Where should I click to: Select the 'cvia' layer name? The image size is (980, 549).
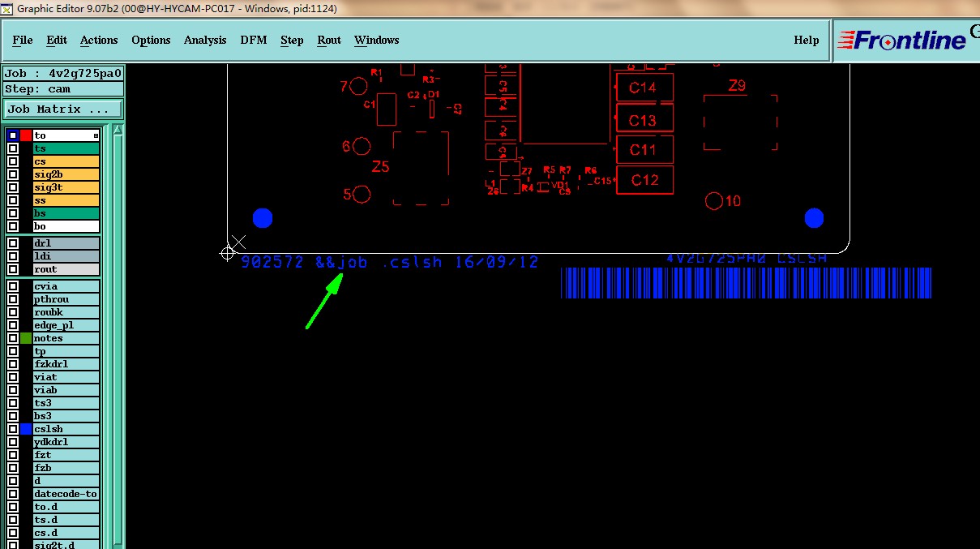click(66, 286)
